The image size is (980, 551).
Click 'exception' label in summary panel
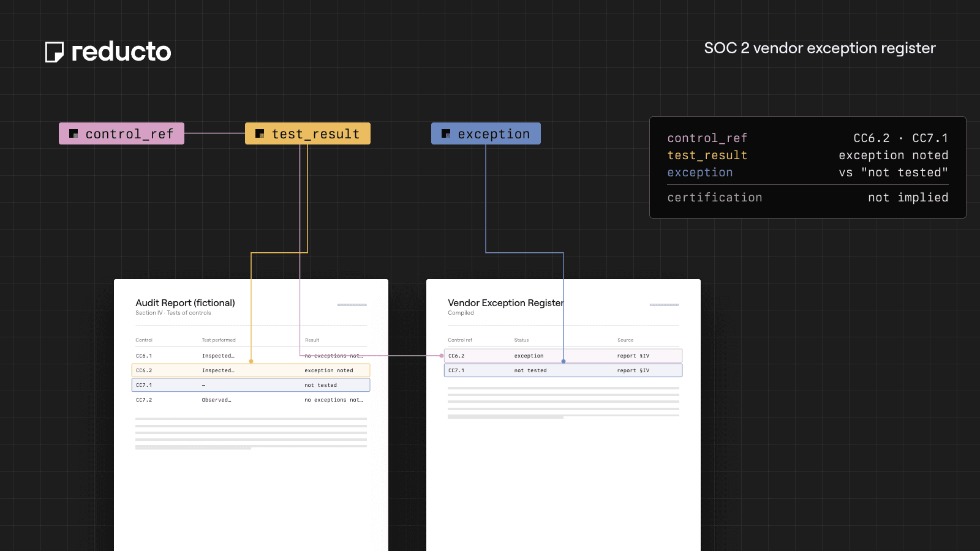pos(700,173)
